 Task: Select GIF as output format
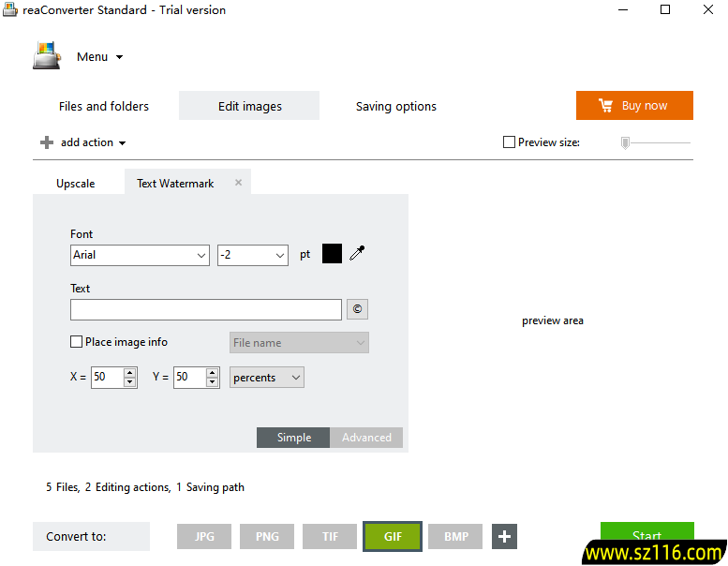tap(393, 537)
